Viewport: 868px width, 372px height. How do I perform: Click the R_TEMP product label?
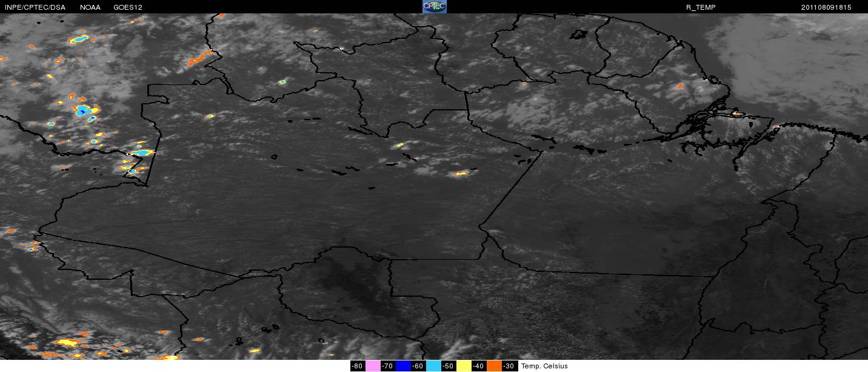[701, 7]
